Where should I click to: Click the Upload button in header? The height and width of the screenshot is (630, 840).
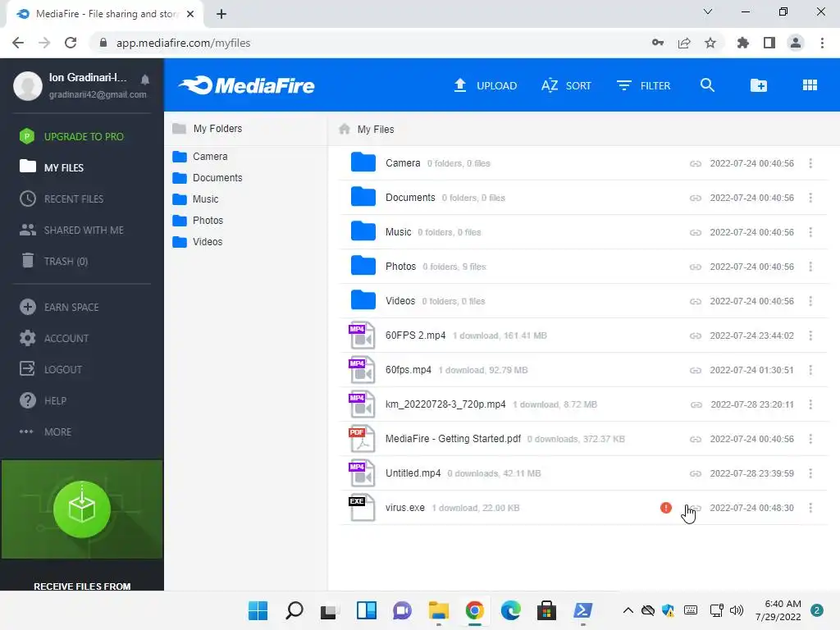(x=485, y=85)
